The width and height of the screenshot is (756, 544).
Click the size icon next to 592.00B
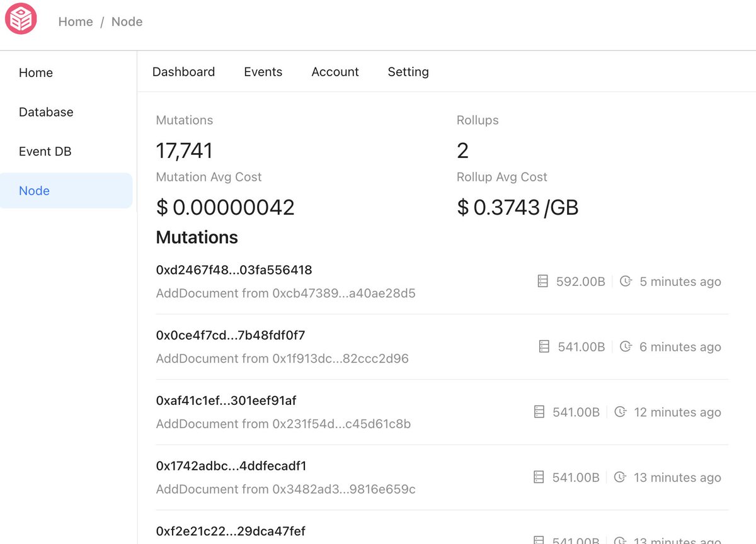[542, 281]
